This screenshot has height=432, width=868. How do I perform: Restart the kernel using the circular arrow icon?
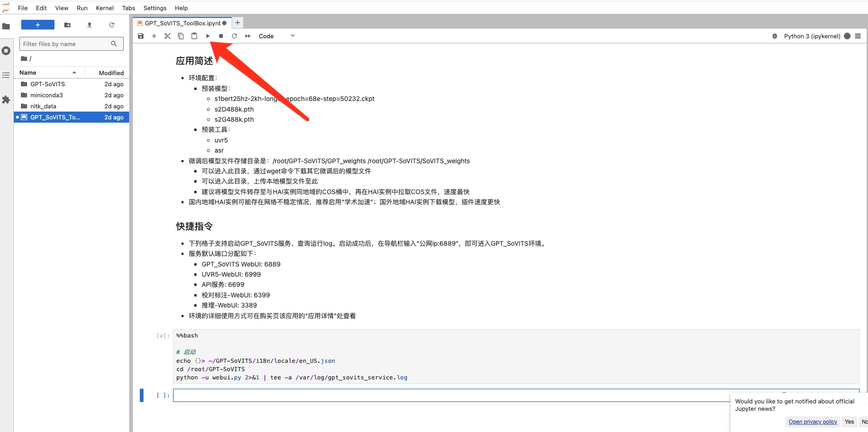tap(234, 36)
